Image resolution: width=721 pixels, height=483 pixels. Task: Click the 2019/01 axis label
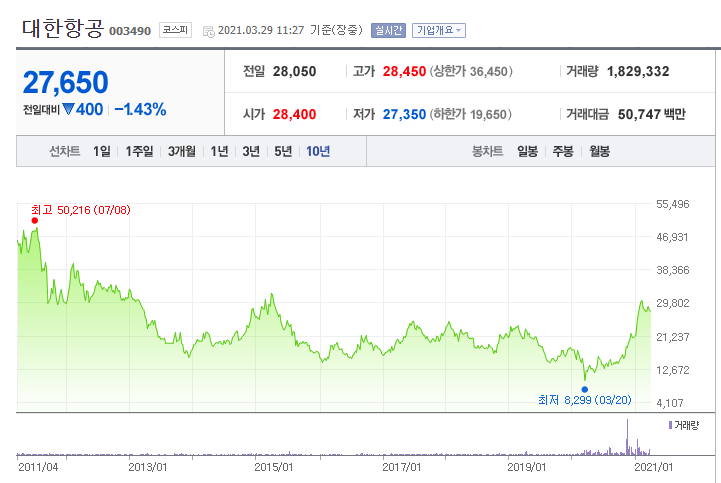point(526,467)
